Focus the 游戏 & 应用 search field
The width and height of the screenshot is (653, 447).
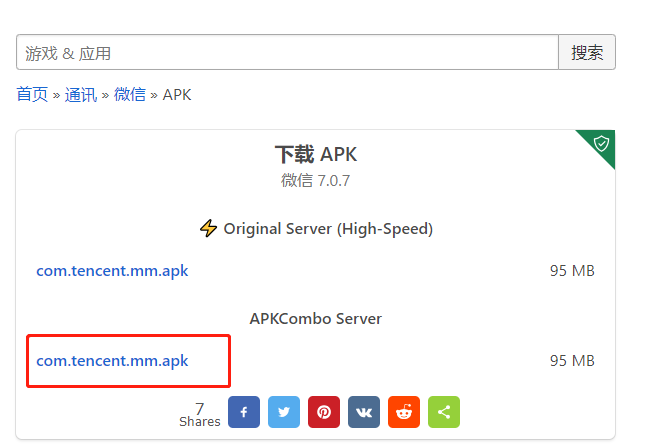coord(287,52)
